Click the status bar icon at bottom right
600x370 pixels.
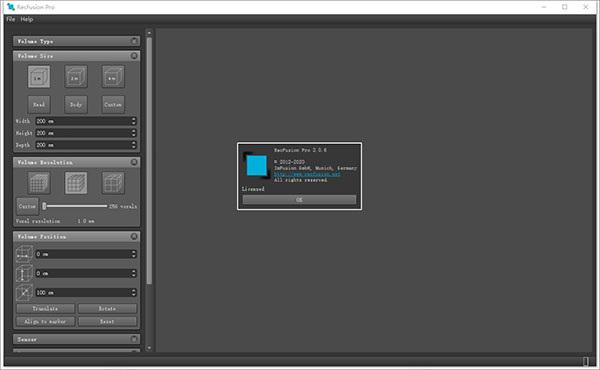(586, 361)
